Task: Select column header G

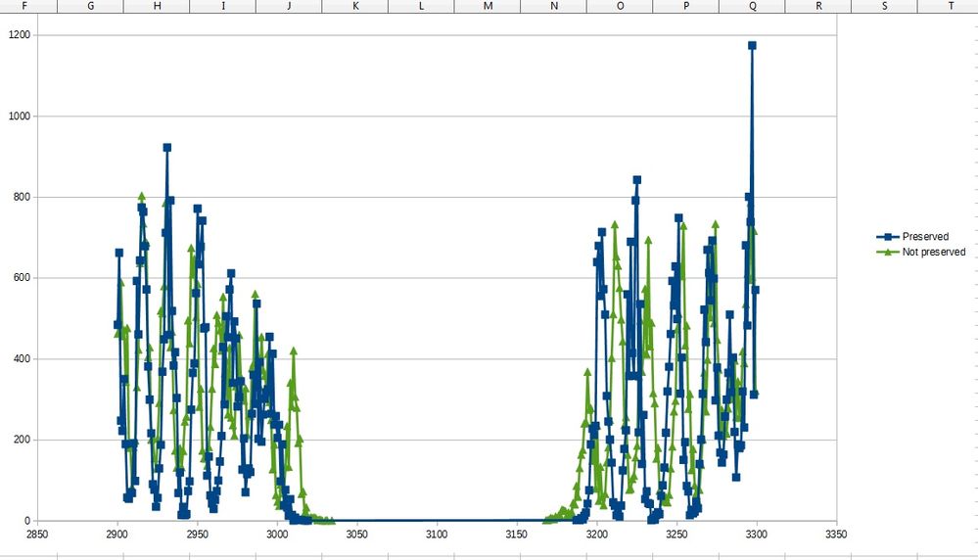Action: click(90, 6)
